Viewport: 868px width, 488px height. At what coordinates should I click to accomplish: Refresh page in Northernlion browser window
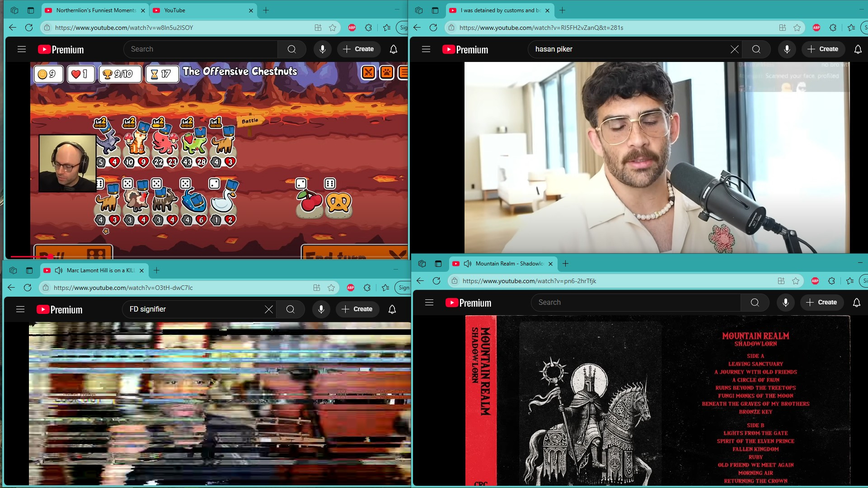click(29, 28)
